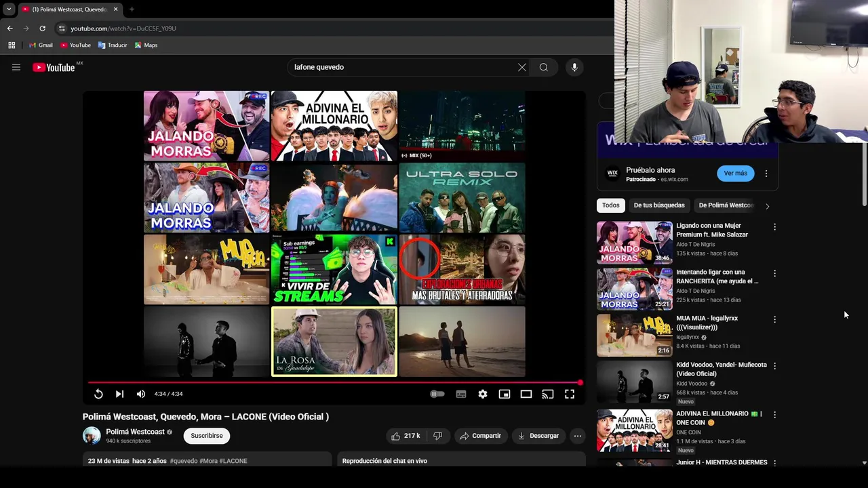Open the YouTube bookmark
Image resolution: width=868 pixels, height=488 pixels.
(75, 45)
